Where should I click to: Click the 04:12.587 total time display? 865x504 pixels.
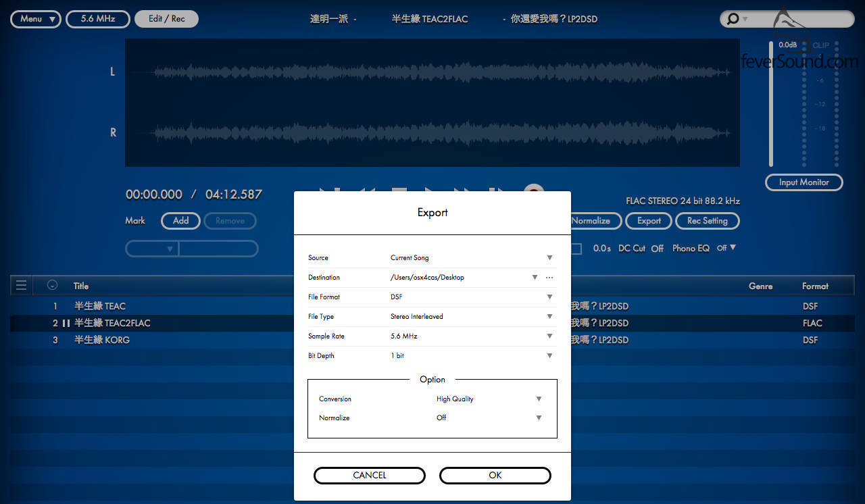(234, 195)
